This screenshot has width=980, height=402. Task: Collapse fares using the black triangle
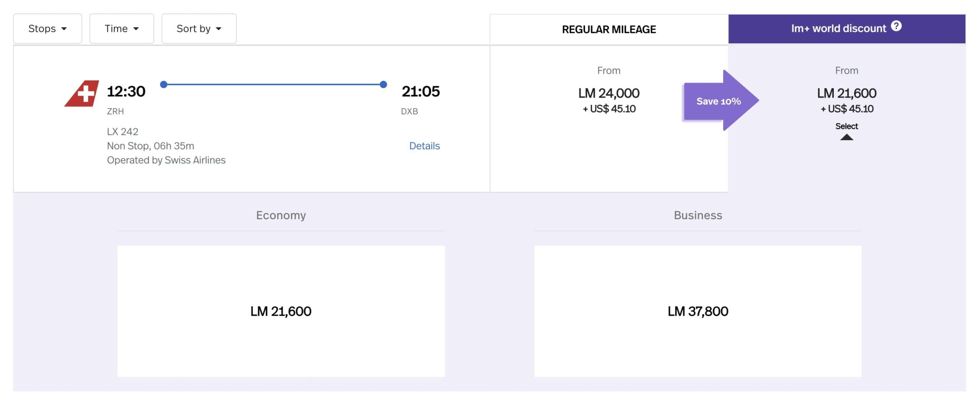pos(846,137)
